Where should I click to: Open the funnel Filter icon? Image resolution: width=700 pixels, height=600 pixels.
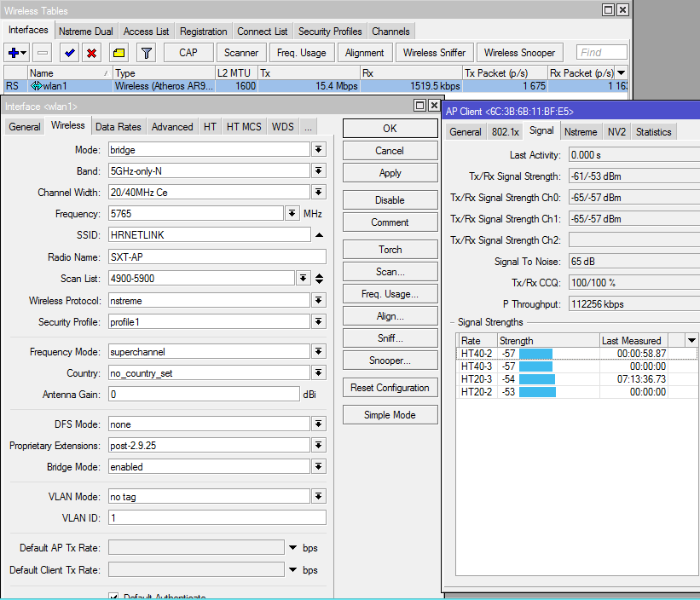(147, 53)
